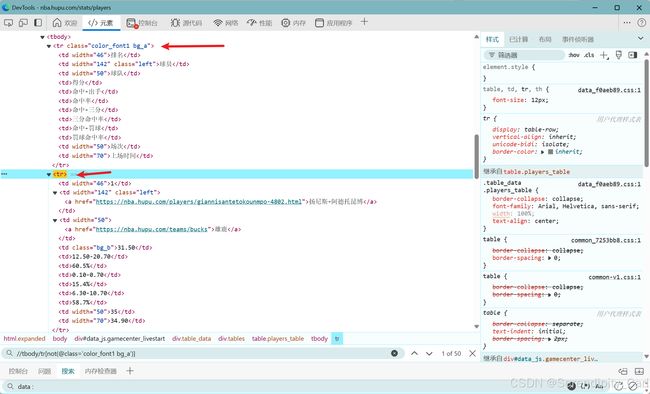Switch to the Elements (元素) tab
Screen dimensions: 650x394
pos(101,23)
